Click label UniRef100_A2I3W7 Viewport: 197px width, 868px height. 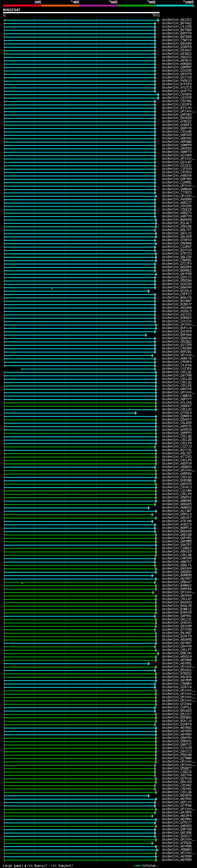pyautogui.click(x=176, y=511)
